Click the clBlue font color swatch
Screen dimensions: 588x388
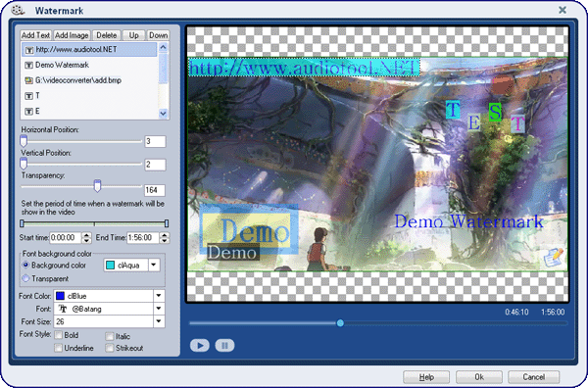click(60, 296)
